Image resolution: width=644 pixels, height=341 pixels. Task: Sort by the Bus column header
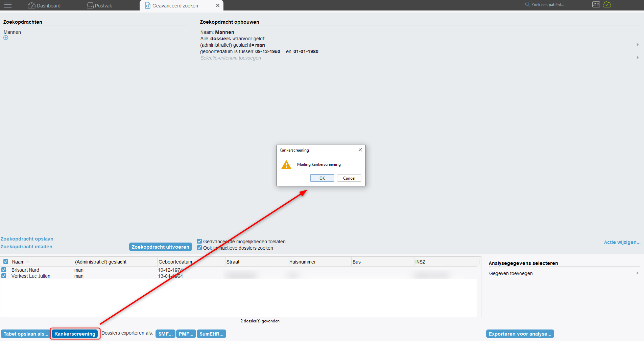coord(383,262)
